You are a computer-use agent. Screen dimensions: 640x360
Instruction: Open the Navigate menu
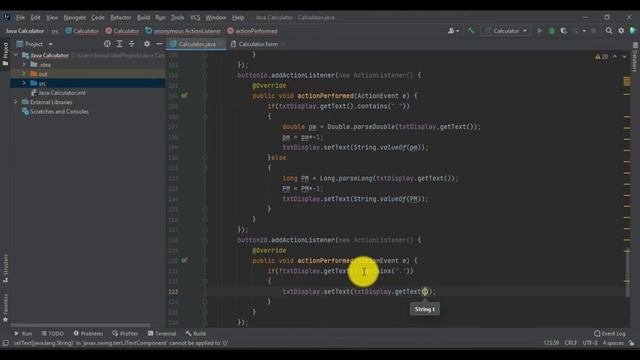(x=75, y=18)
